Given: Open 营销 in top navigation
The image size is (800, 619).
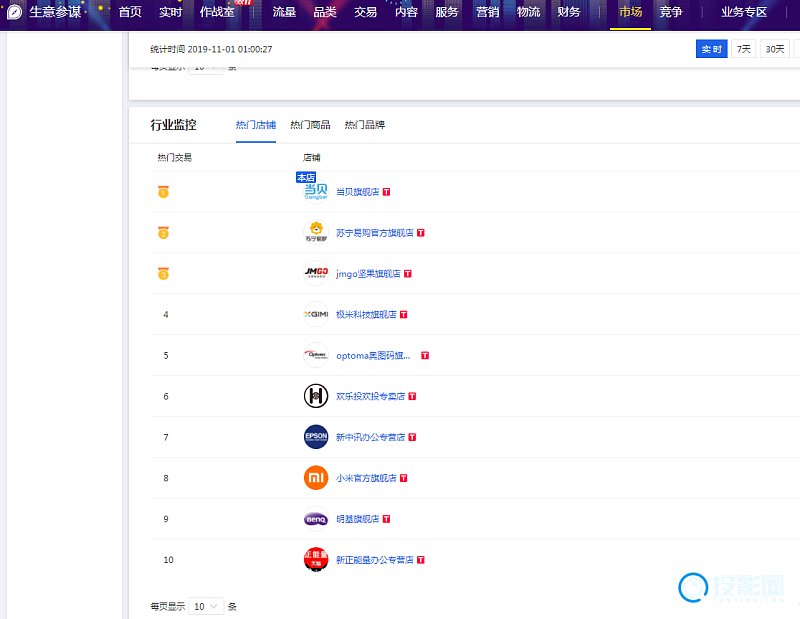Looking at the screenshot, I should point(488,12).
